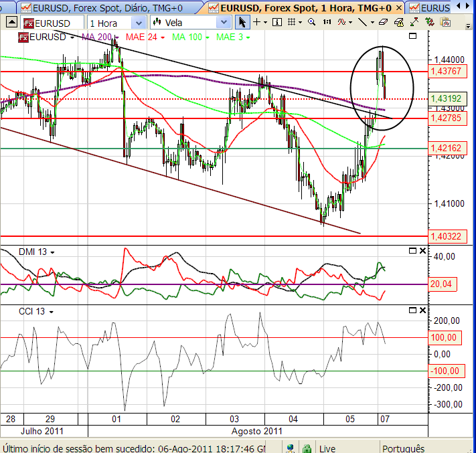Click the chart template clipboard icon
The width and height of the screenshot is (476, 453).
(445, 23)
